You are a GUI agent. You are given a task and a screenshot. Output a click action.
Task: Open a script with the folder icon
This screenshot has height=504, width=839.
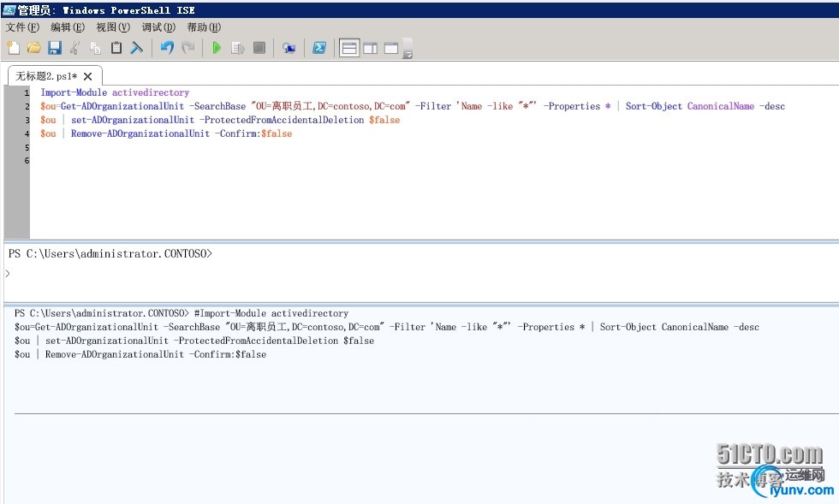33,48
